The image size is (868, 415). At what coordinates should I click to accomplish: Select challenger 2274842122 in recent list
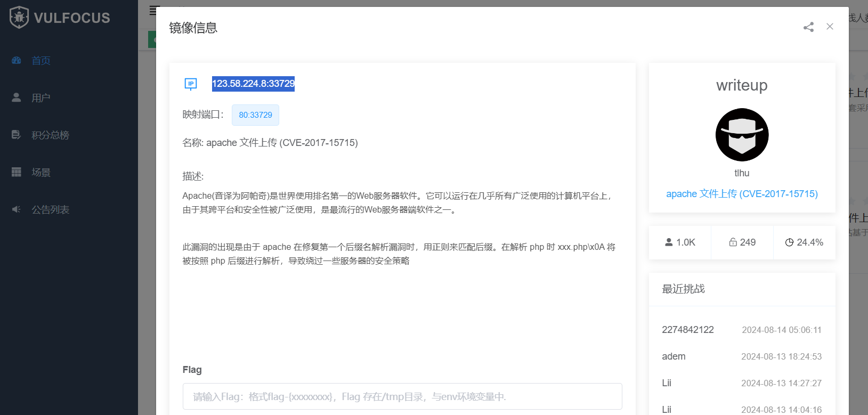point(688,330)
